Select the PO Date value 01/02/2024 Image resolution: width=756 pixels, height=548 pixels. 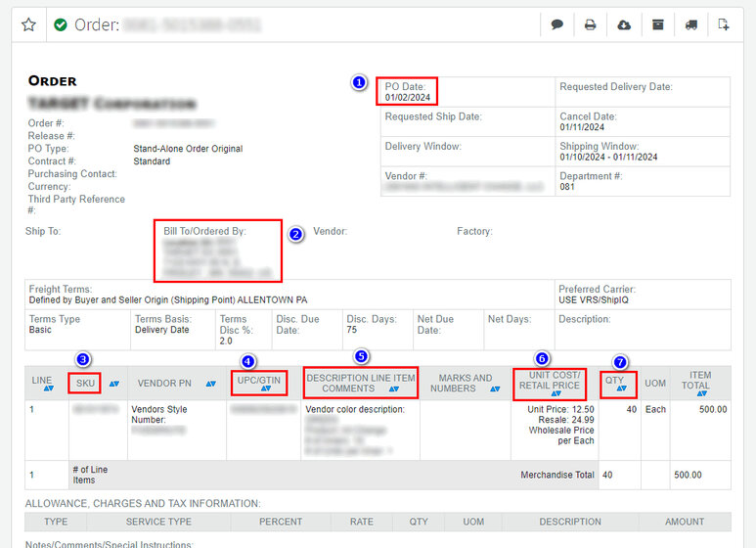[408, 98]
